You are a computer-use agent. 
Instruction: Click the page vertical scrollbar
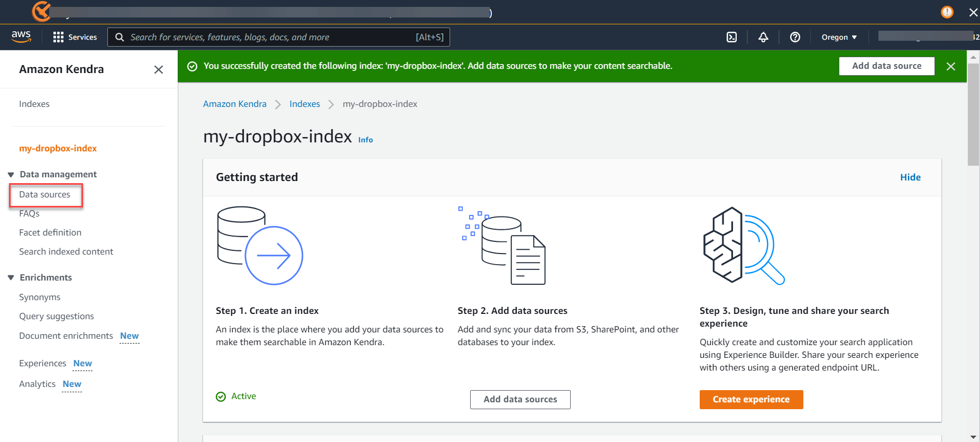(973, 115)
